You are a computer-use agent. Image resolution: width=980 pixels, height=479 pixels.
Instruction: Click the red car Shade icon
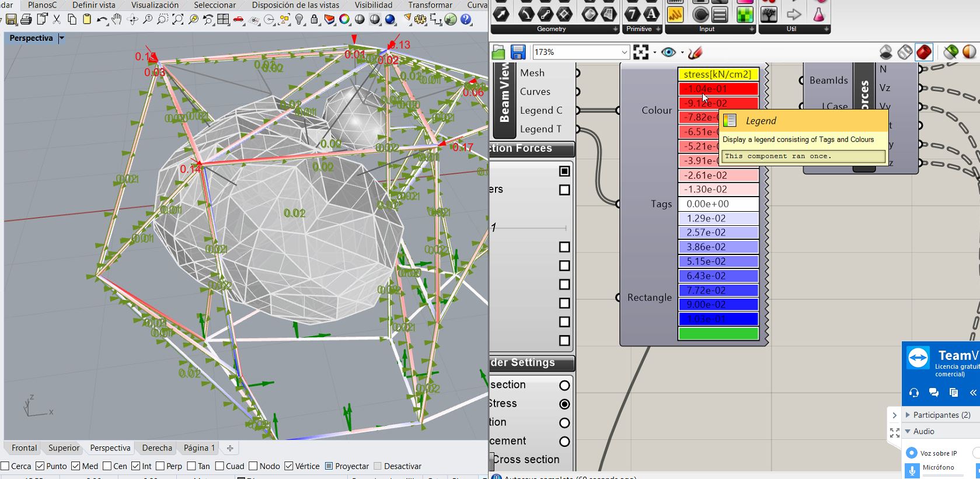click(239, 20)
